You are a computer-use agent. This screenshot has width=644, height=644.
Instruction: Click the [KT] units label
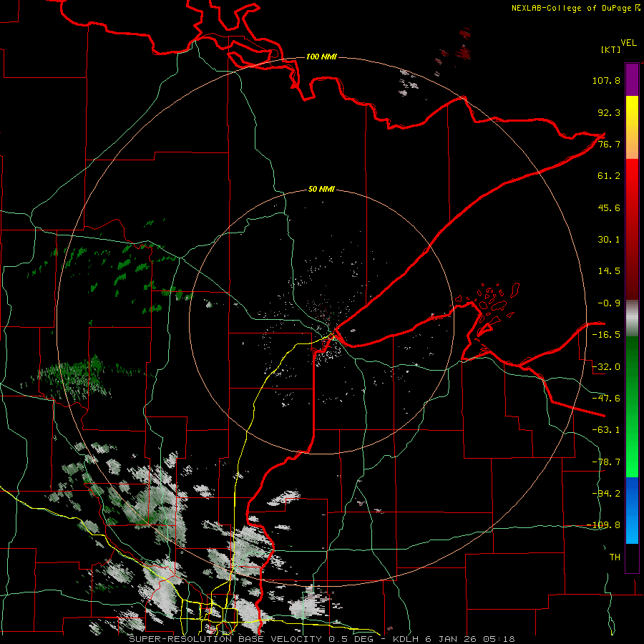point(610,49)
